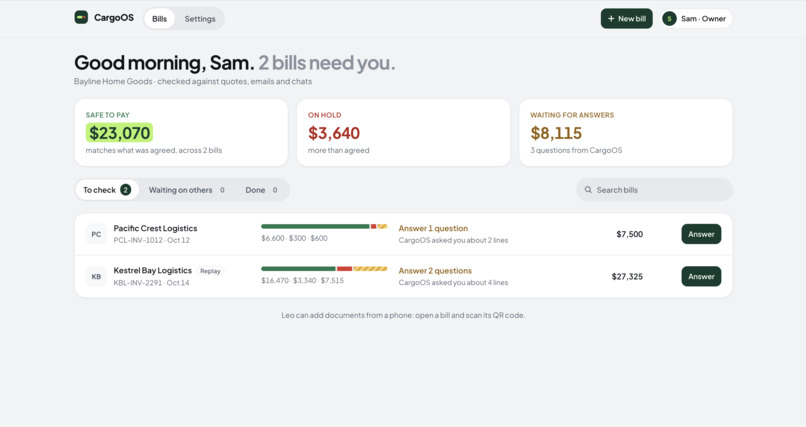Click the $7,500 bill total
The height and width of the screenshot is (427, 806).
[x=630, y=234]
